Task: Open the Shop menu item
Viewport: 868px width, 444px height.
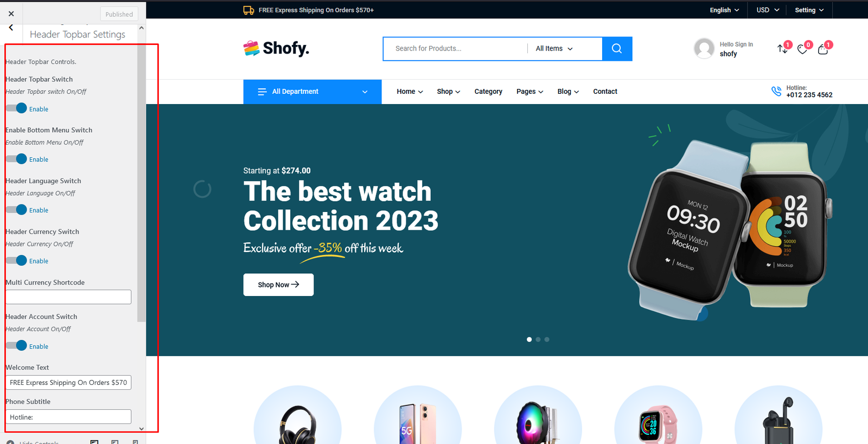Action: [449, 92]
